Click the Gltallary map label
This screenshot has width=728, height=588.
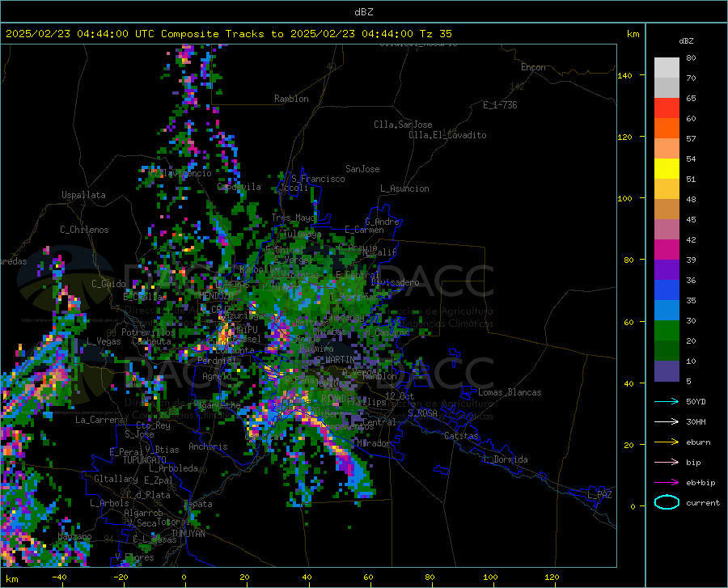pos(116,479)
